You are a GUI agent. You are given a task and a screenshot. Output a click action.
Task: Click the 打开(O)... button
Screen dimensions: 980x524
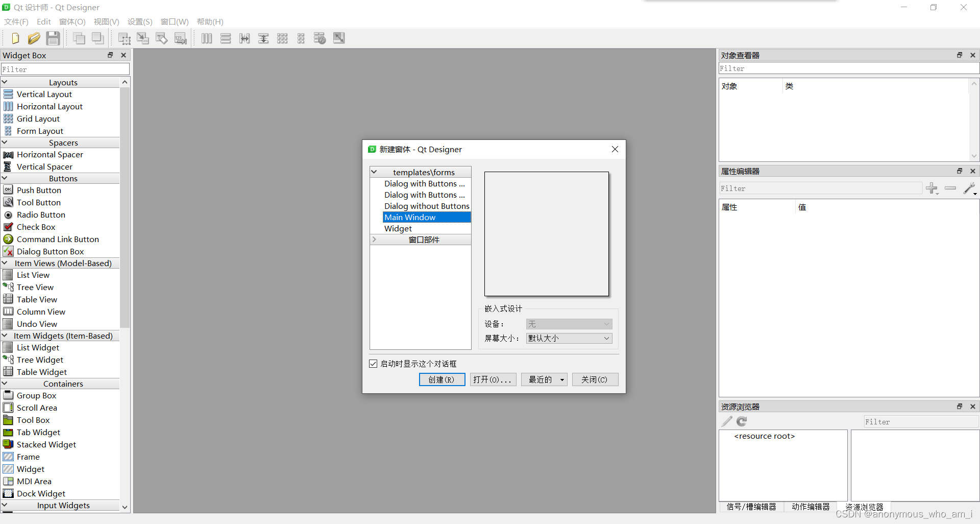[x=492, y=379]
